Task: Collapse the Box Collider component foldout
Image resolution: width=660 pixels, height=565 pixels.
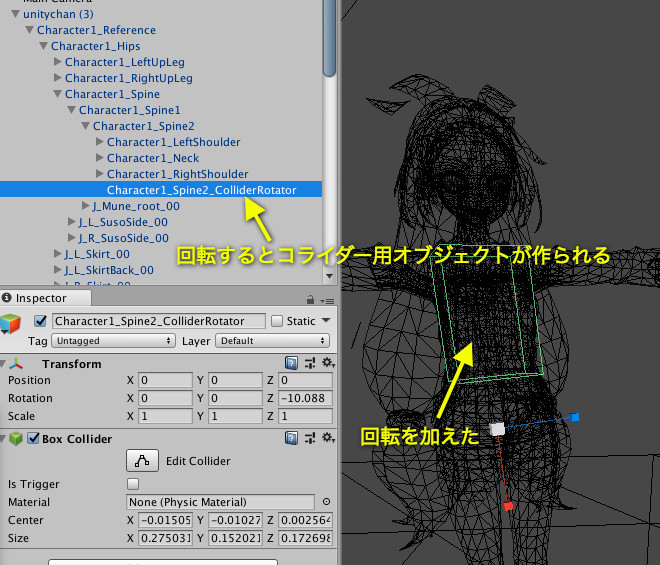Action: pyautogui.click(x=3, y=439)
